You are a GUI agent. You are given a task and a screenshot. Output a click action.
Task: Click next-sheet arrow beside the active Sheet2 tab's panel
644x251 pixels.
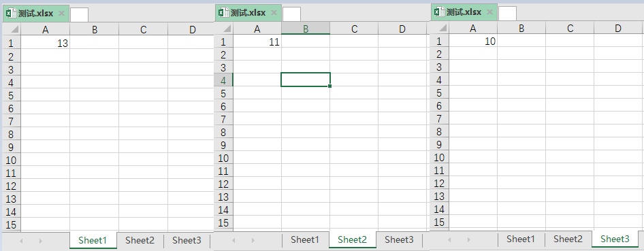point(253,240)
